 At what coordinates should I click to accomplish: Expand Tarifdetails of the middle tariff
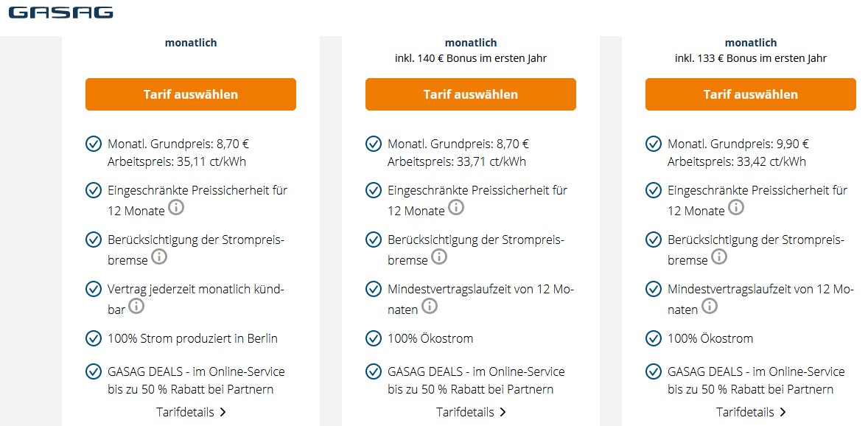pos(471,412)
